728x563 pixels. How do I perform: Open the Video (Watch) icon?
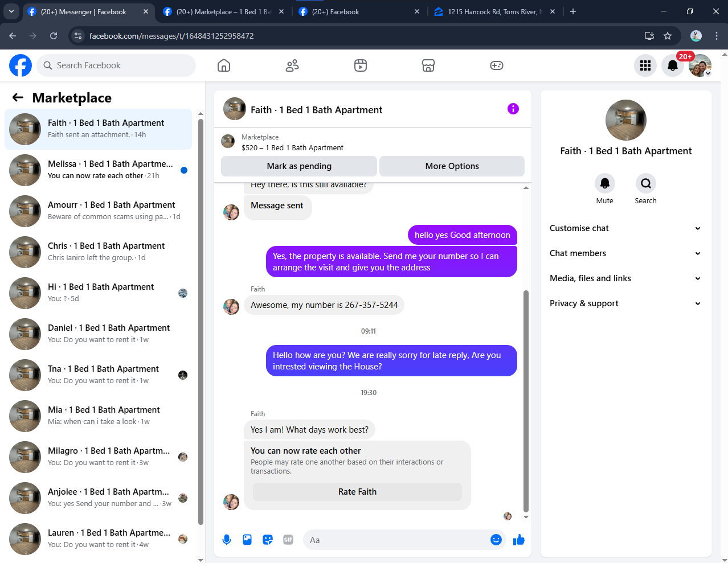361,65
